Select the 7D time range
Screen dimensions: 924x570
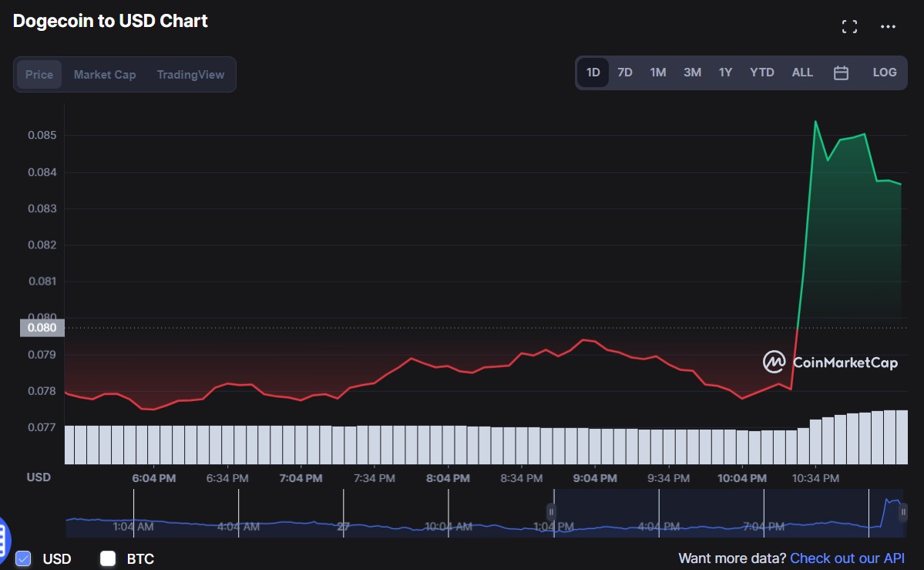[x=625, y=73]
